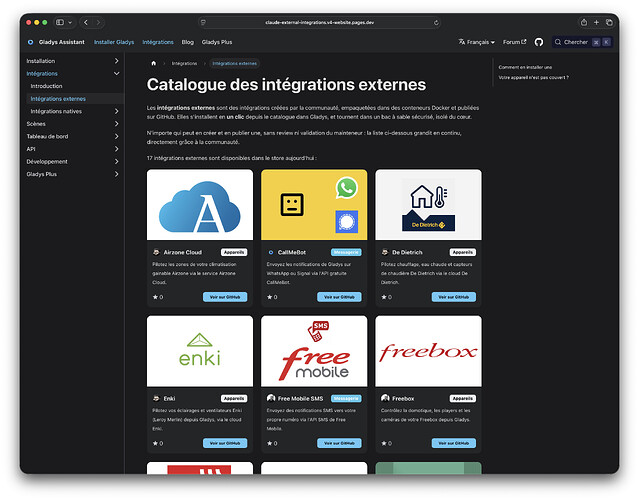Click the author avatar on De Dietrich card
The image size is (639, 500).
pyautogui.click(x=385, y=252)
